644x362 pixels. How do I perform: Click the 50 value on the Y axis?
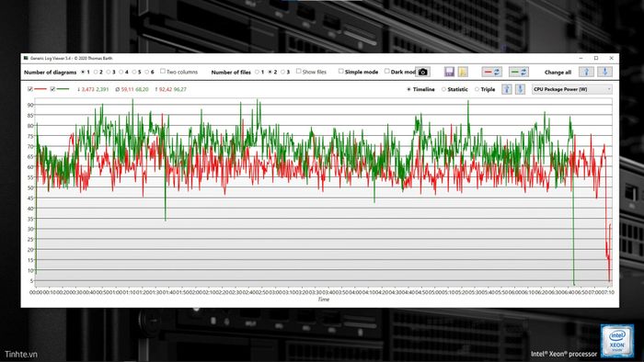30,187
